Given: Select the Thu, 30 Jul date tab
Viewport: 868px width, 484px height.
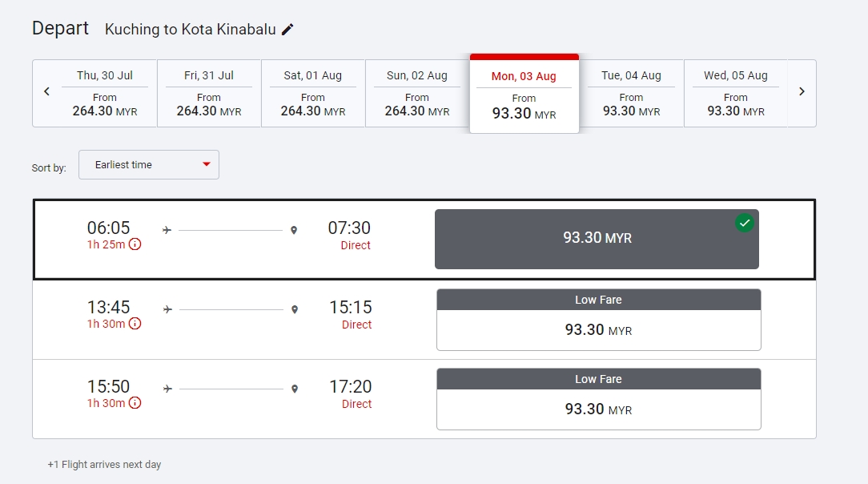Looking at the screenshot, I should [x=105, y=93].
